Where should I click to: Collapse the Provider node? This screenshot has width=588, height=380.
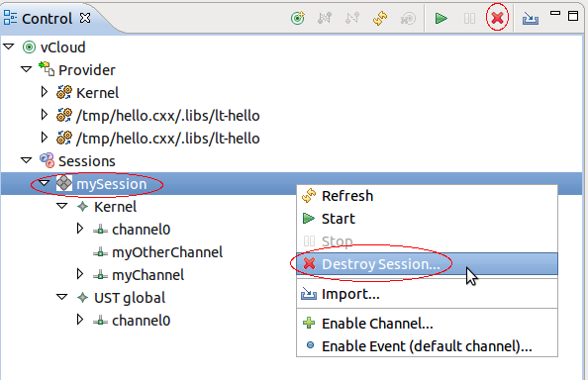(x=27, y=69)
